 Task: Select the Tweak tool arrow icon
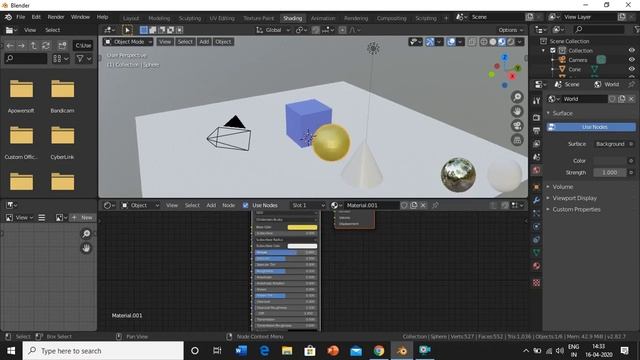[x=127, y=30]
